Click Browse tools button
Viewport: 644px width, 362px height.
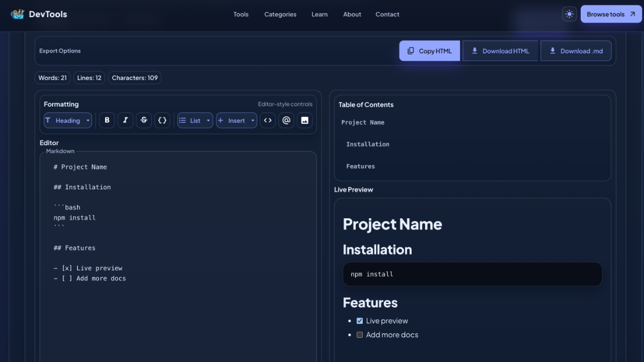(x=611, y=14)
